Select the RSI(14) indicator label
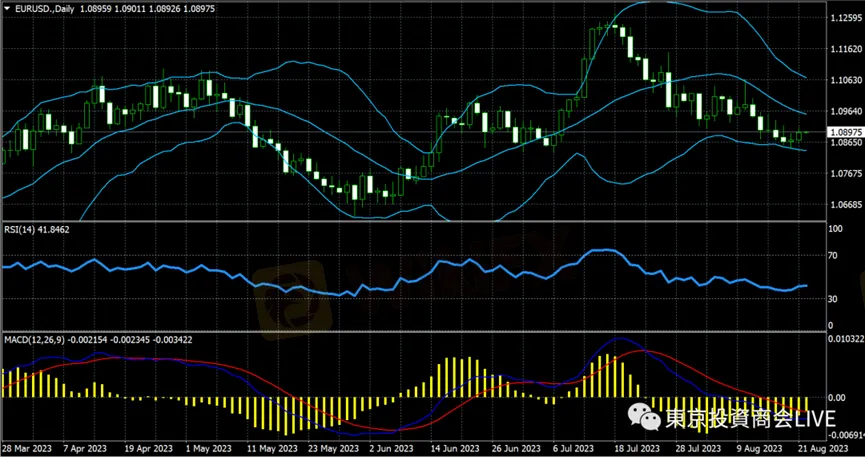 (40, 229)
